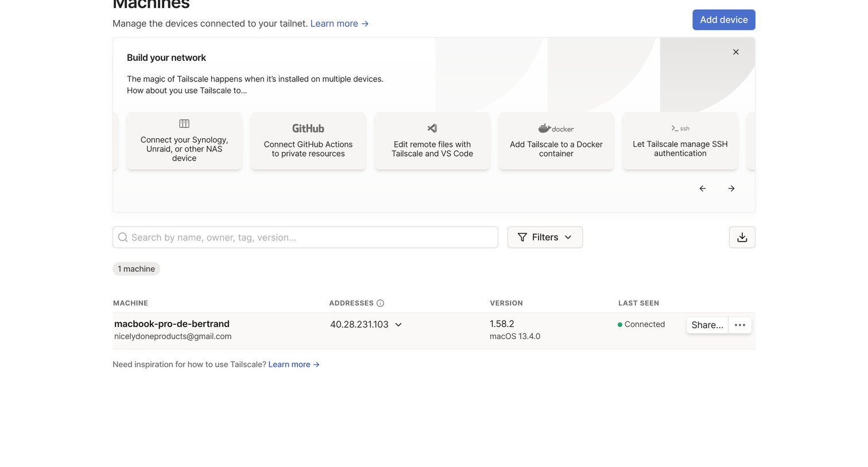Click the LAST SEEN column header
The height and width of the screenshot is (467, 868).
[638, 303]
